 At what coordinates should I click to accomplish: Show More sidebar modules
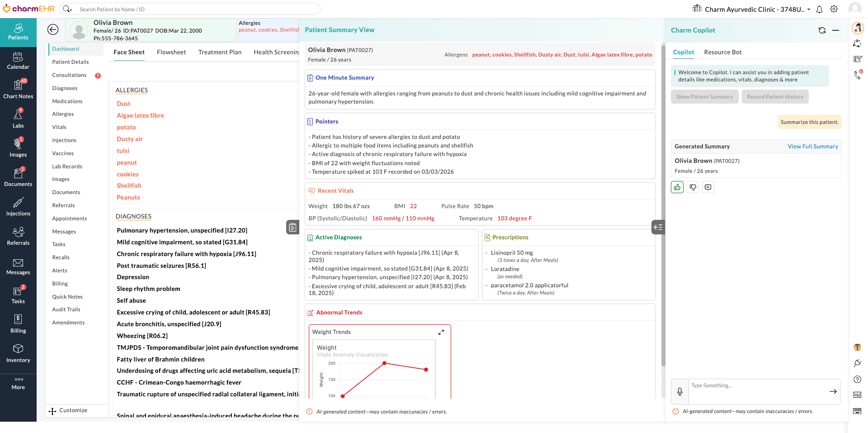18,383
